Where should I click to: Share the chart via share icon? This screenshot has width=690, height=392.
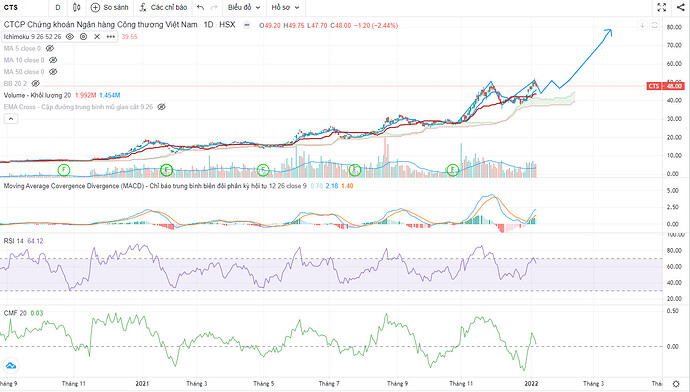pos(680,7)
